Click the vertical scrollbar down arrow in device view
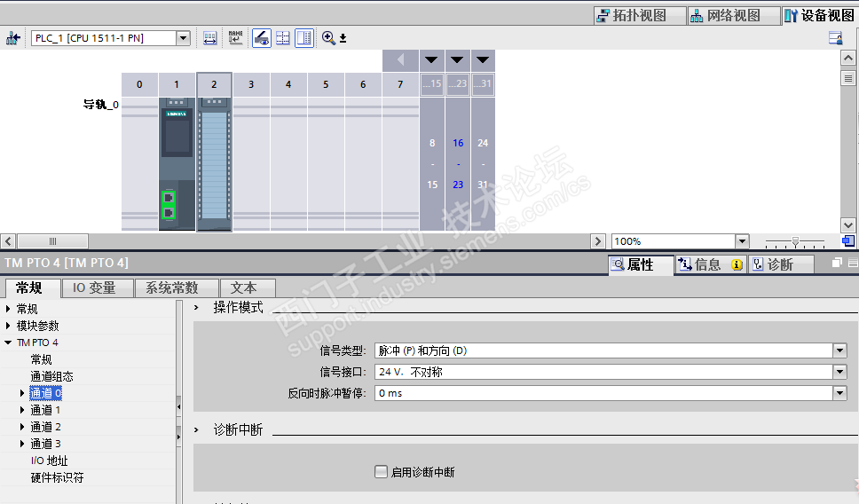Screen dimensions: 859x504 pyautogui.click(x=848, y=225)
